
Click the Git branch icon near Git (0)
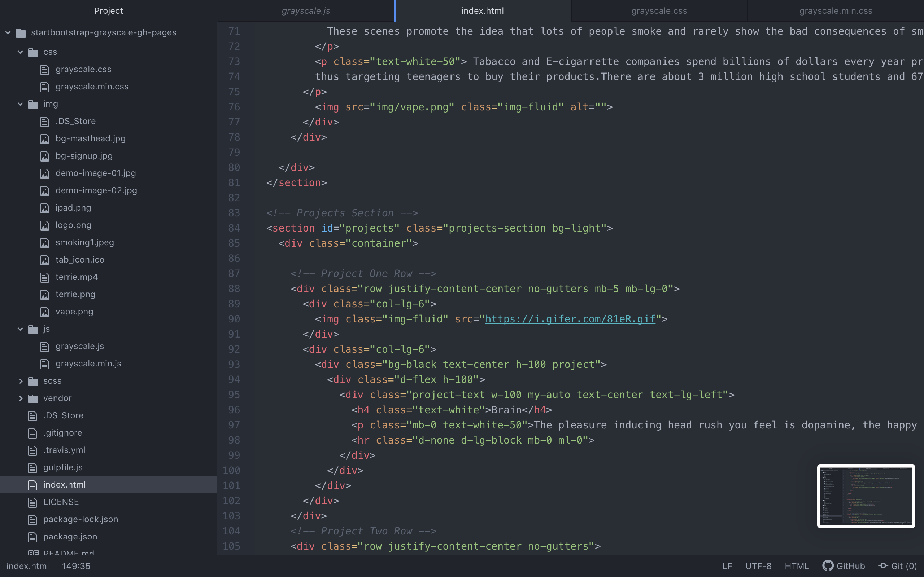coord(883,566)
